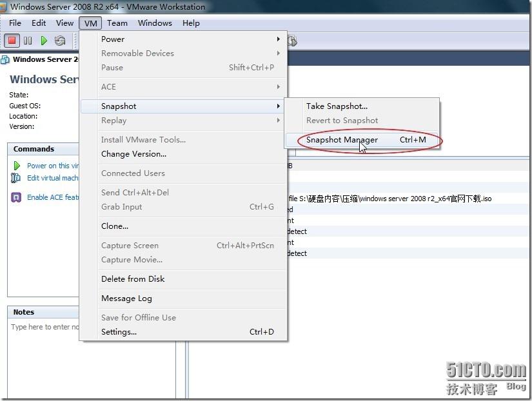Expand the Replay submenu
This screenshot has width=532, height=401.
click(x=184, y=121)
